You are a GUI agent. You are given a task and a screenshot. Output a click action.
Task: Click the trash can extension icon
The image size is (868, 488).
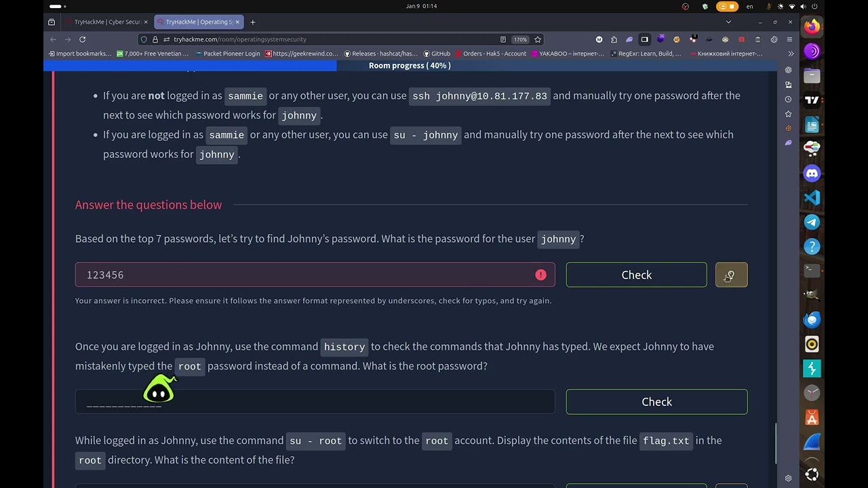(757, 39)
